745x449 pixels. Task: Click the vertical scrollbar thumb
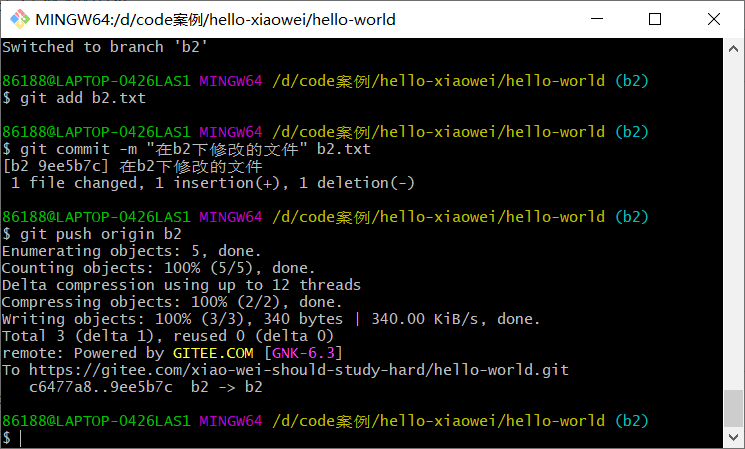point(733,408)
